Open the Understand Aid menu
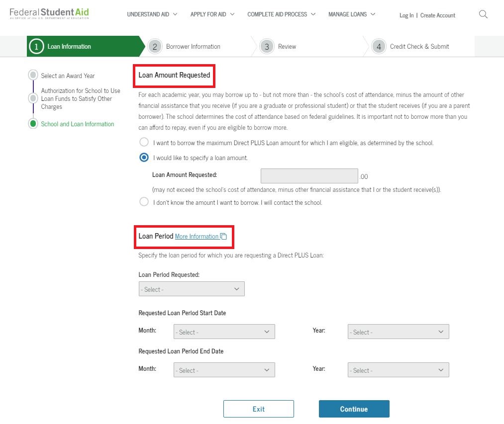Viewport: 504px width, 424px height. [x=152, y=14]
